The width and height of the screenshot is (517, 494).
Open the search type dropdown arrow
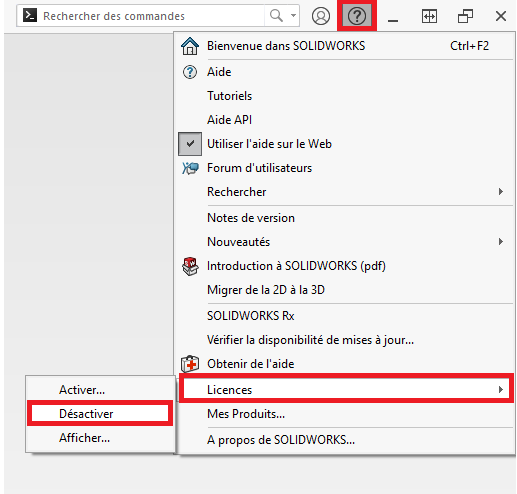[x=293, y=15]
